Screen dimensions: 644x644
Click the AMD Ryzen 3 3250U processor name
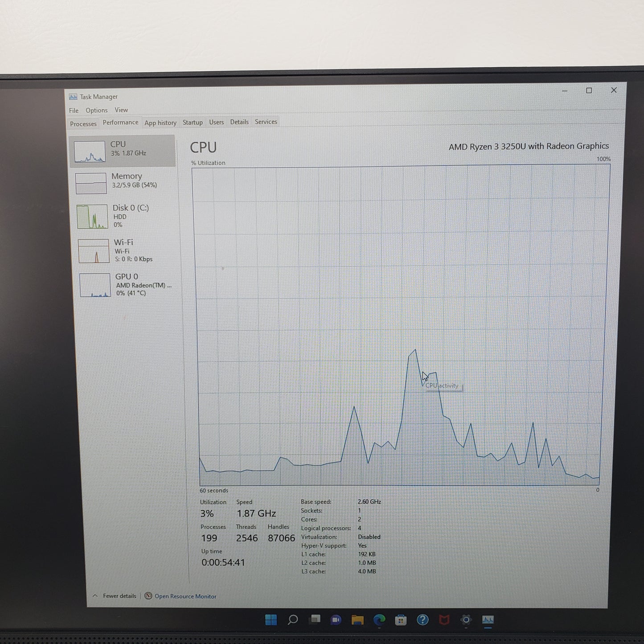pyautogui.click(x=529, y=146)
